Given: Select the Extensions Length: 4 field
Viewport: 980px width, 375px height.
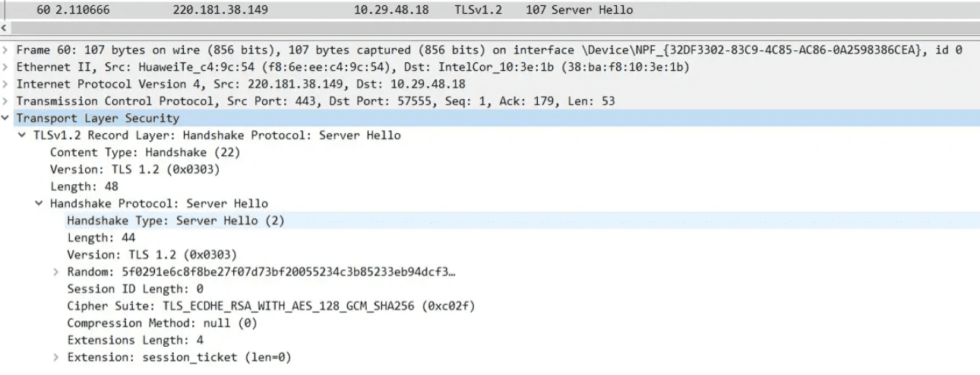Looking at the screenshot, I should (134, 341).
